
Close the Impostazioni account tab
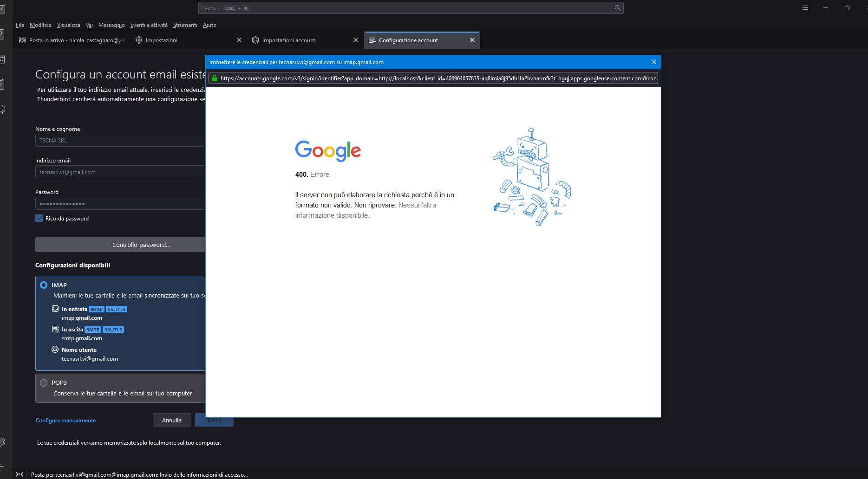356,40
